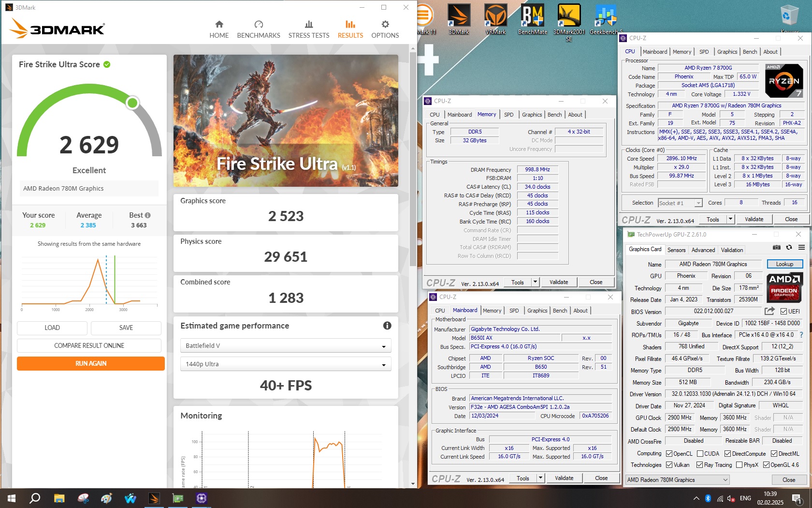Click the Lookup button in GPU-Z
The image size is (812, 508).
(x=784, y=264)
